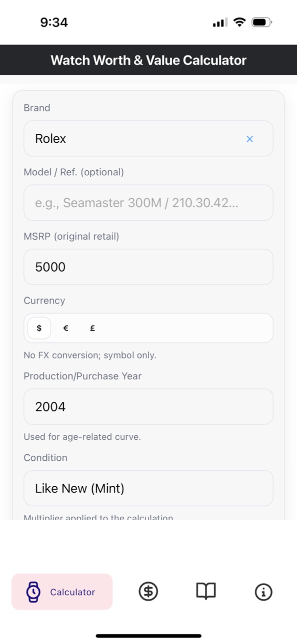Edit the MSRP field showing 5000

[x=148, y=267]
